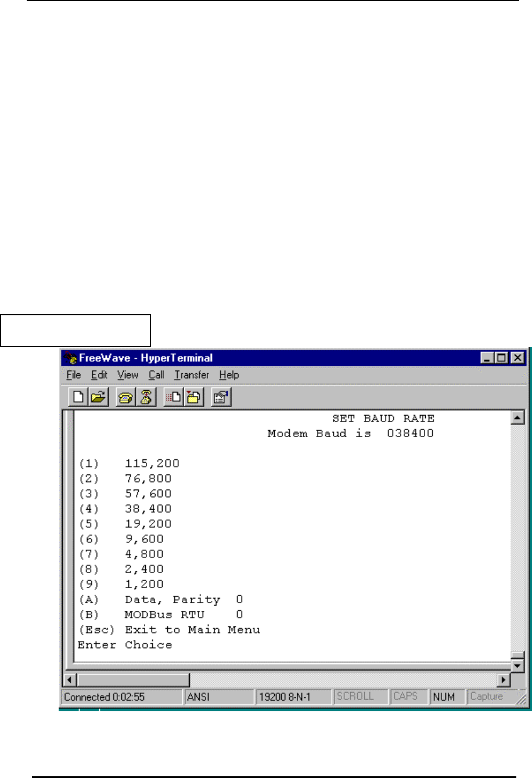The width and height of the screenshot is (532, 778).
Task: Click the NUM status indicator
Action: 448,697
